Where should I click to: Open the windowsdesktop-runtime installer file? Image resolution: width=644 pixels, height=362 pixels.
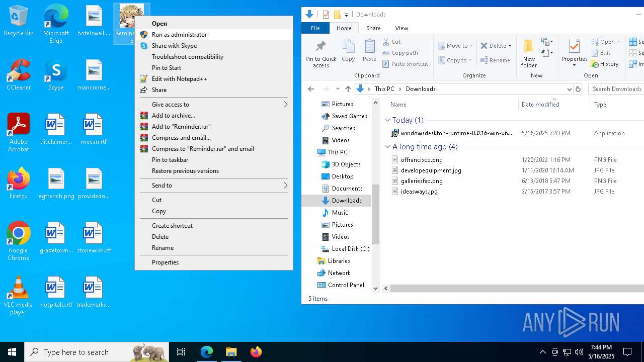[452, 133]
